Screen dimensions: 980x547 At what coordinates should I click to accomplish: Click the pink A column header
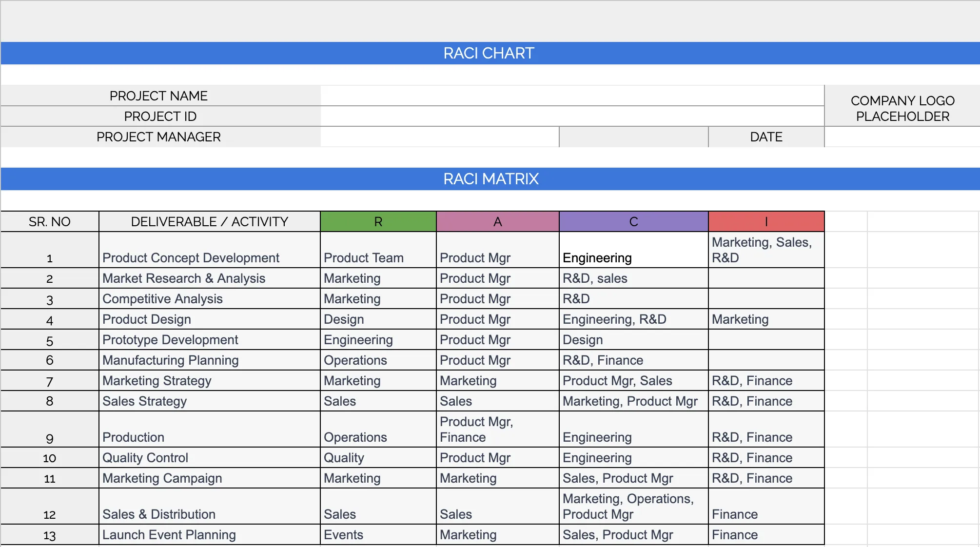[497, 221]
